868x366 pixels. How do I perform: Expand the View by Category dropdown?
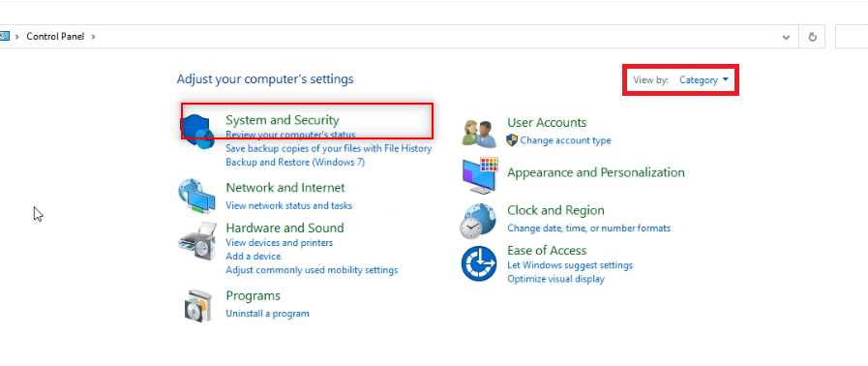click(x=703, y=80)
